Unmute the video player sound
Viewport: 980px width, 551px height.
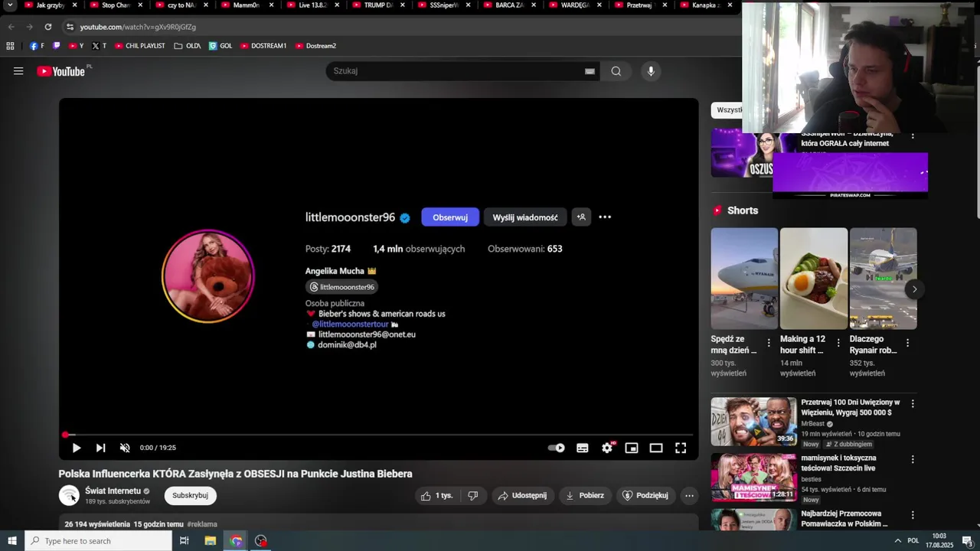pyautogui.click(x=125, y=448)
